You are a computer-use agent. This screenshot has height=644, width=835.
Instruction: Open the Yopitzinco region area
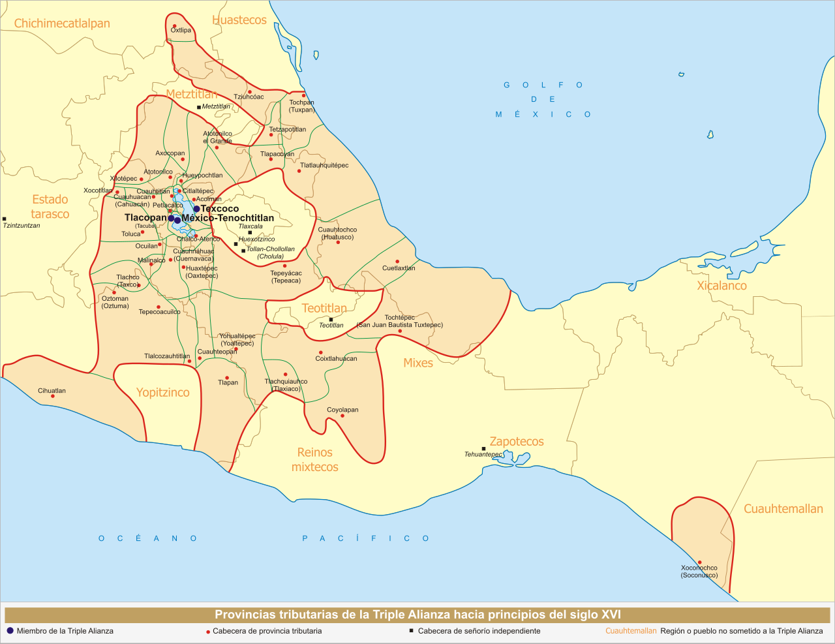click(x=164, y=391)
